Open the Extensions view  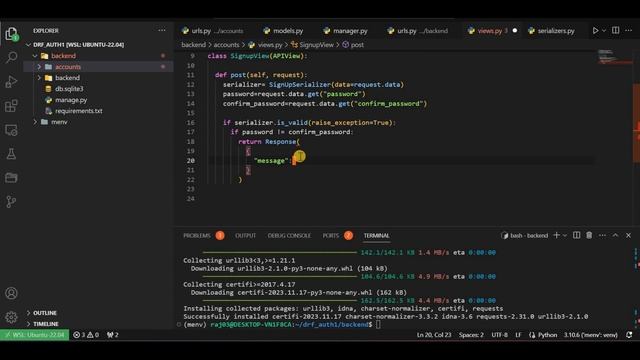pos(11,106)
